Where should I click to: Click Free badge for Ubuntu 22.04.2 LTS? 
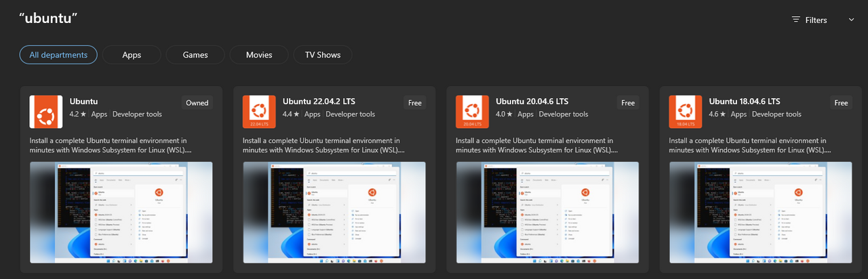pyautogui.click(x=415, y=103)
